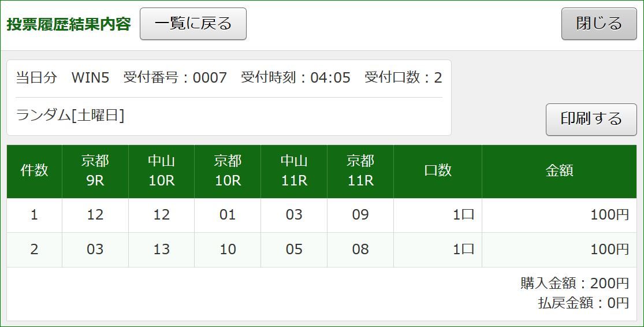Click the 投票履歴結果内容 title

tap(69, 24)
